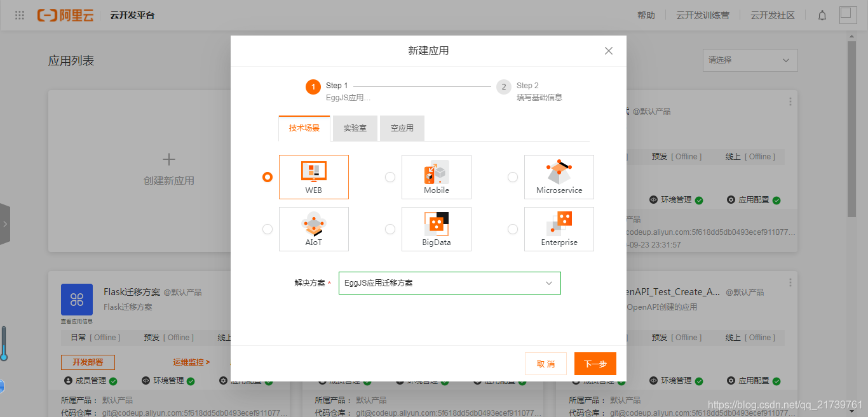
Task: Open the notification bell
Action: pos(822,15)
